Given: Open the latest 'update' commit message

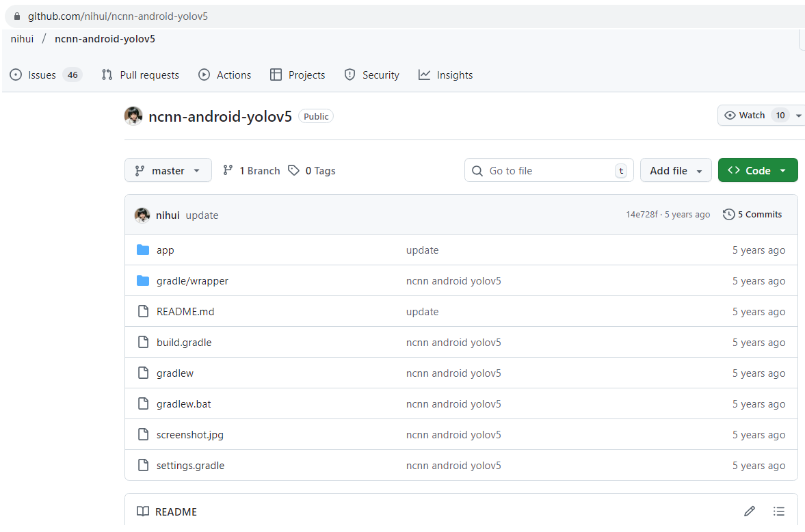Looking at the screenshot, I should [202, 215].
